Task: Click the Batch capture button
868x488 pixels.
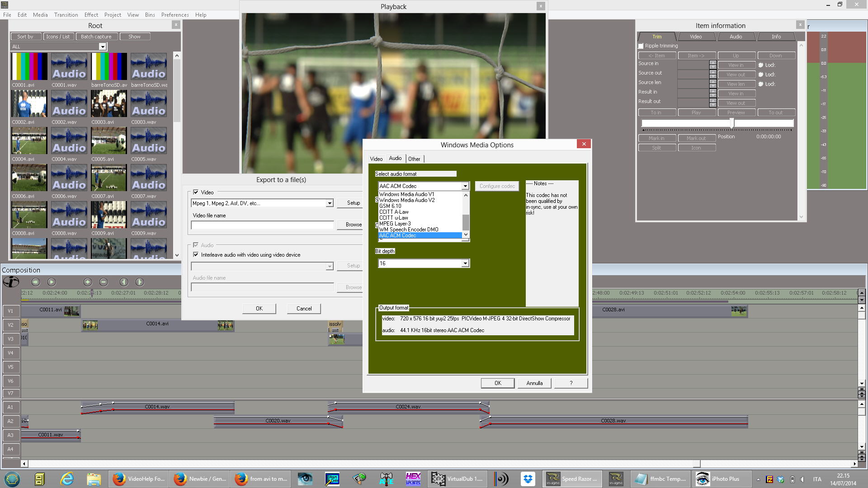Action: pos(96,37)
